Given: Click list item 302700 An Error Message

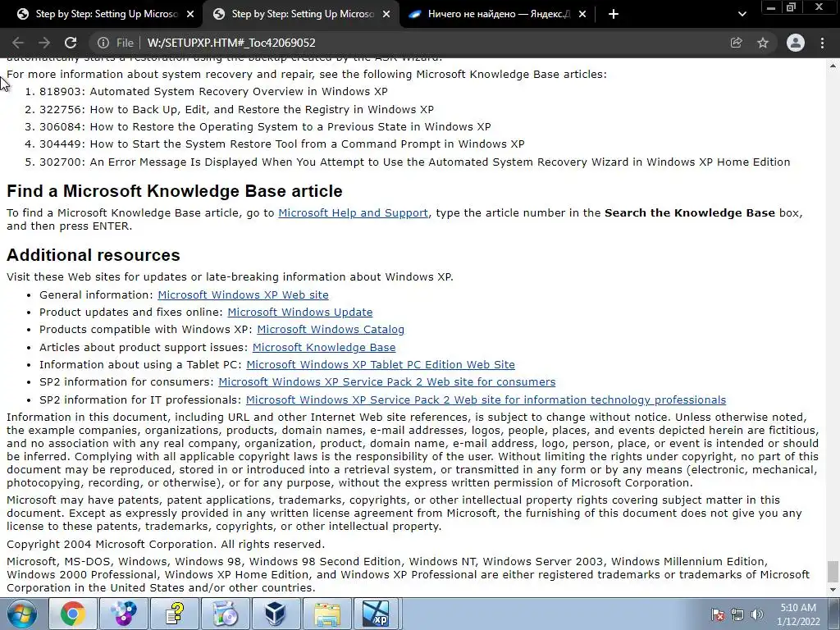Looking at the screenshot, I should (x=414, y=162).
